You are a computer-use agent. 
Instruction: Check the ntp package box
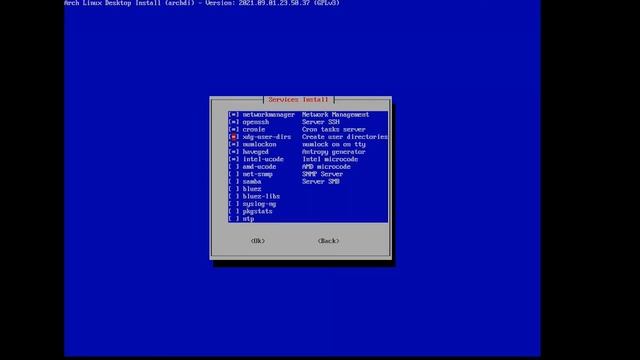coord(233,219)
